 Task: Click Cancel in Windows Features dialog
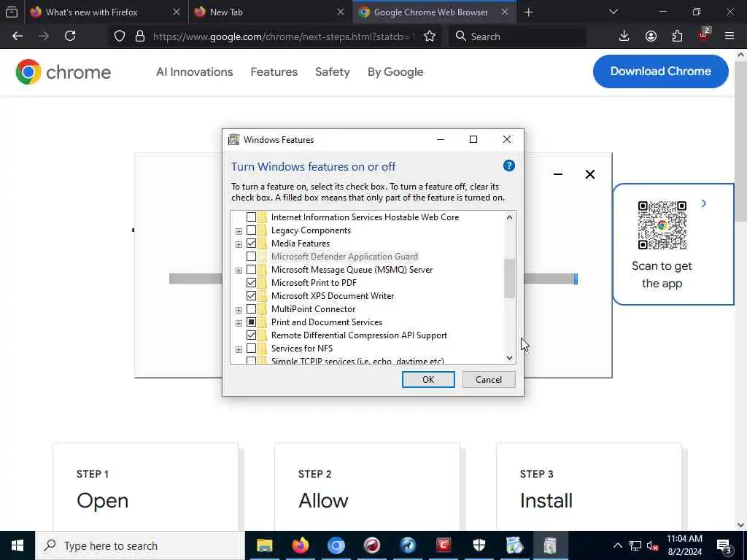488,379
